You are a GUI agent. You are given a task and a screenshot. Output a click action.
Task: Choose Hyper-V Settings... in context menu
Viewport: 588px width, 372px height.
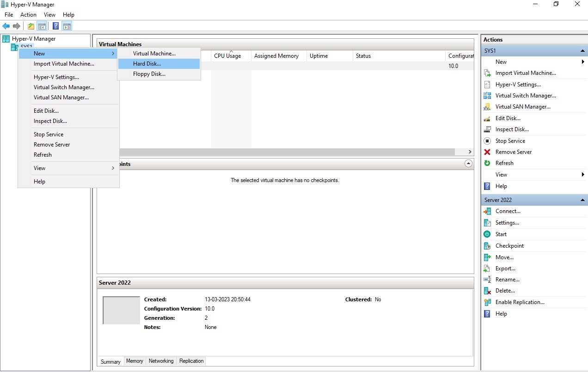(x=68, y=77)
